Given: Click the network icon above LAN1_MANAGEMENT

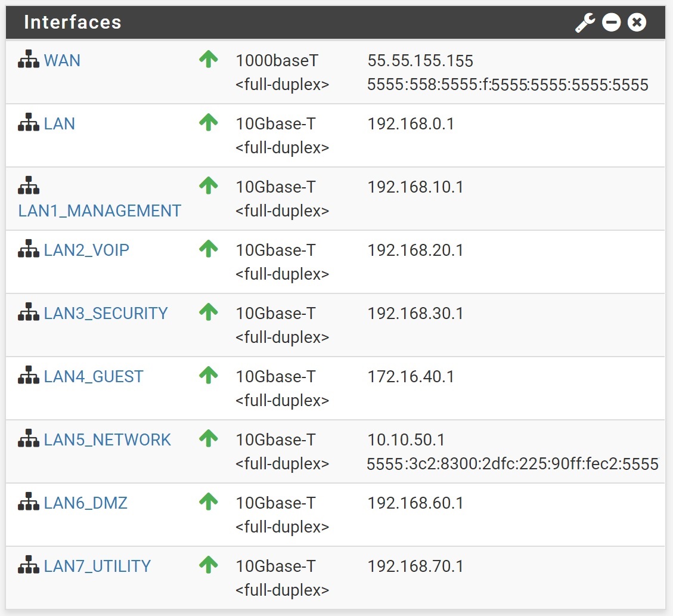Looking at the screenshot, I should (x=29, y=187).
